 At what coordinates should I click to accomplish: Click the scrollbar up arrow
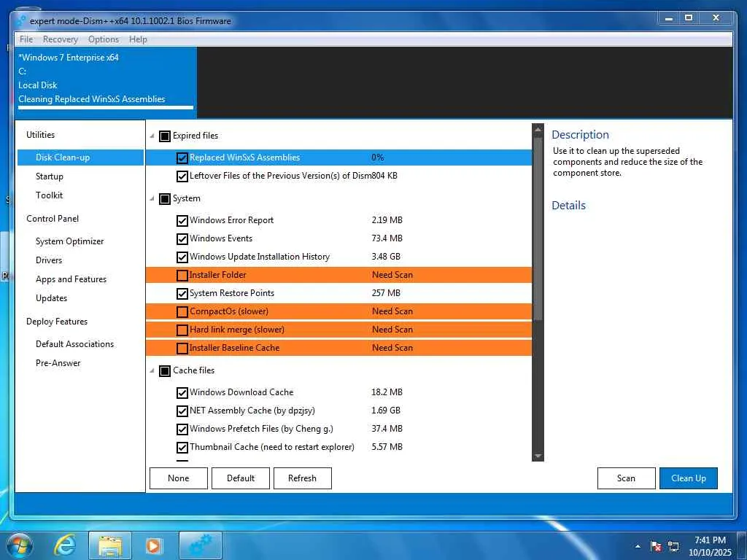538,129
